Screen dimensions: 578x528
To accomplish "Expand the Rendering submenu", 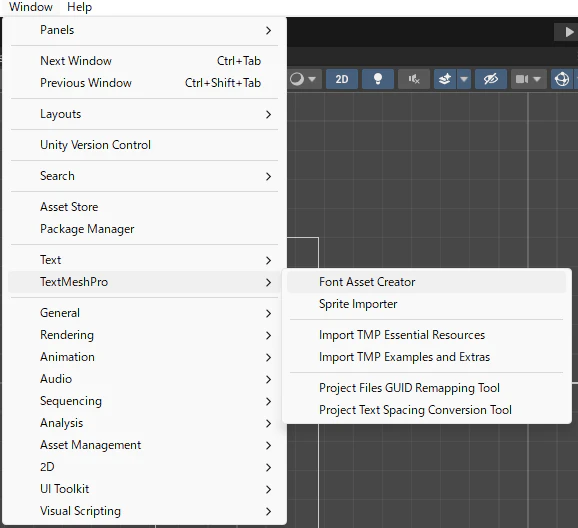I will coord(144,335).
